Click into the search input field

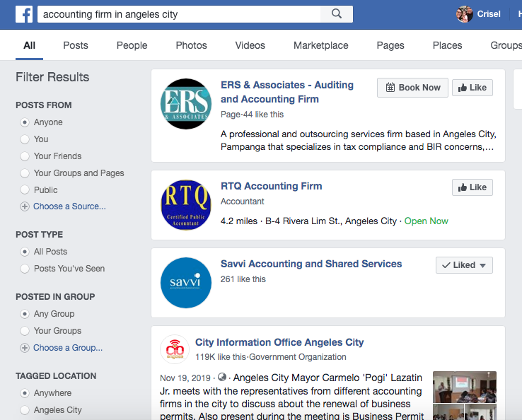179,14
